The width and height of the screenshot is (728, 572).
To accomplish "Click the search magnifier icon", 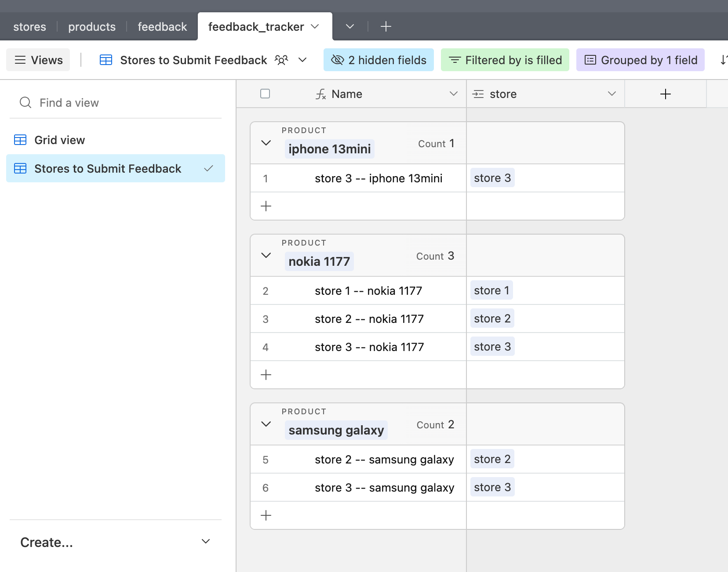I will pos(25,103).
